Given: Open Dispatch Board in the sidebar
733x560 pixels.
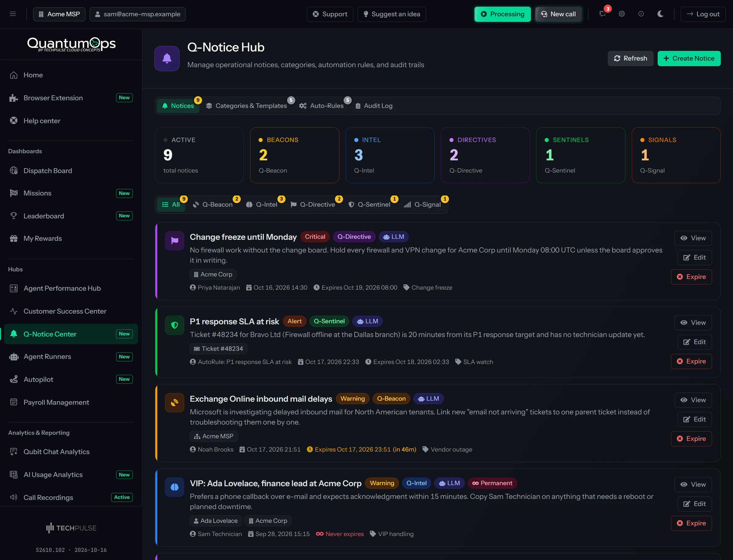Looking at the screenshot, I should point(71,171).
